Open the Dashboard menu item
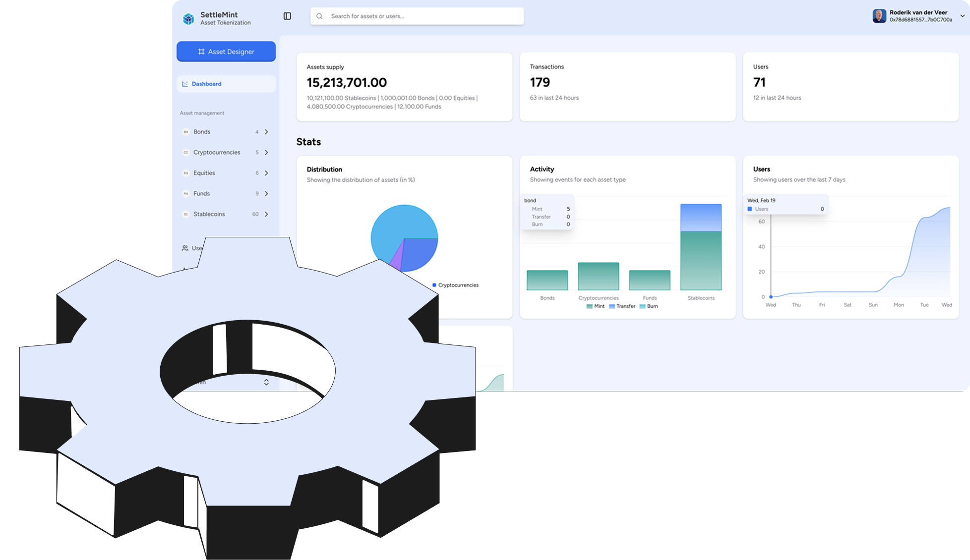970x560 pixels. 207,84
